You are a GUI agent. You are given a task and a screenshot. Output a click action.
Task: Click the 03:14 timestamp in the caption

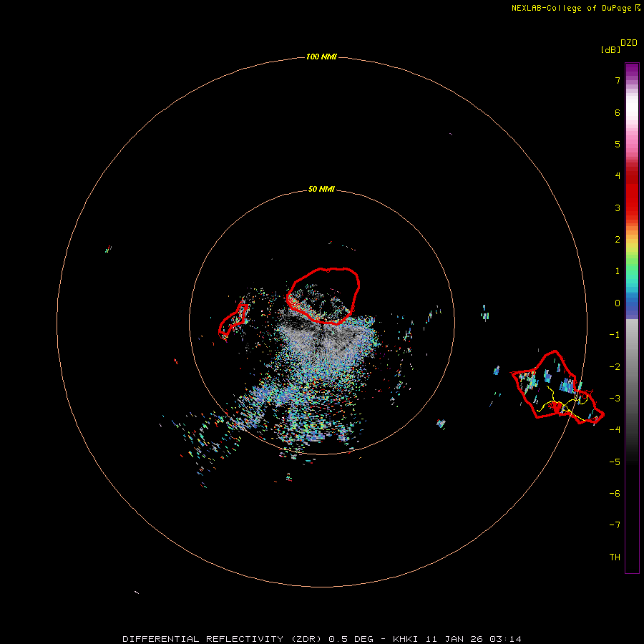pyautogui.click(x=506, y=639)
